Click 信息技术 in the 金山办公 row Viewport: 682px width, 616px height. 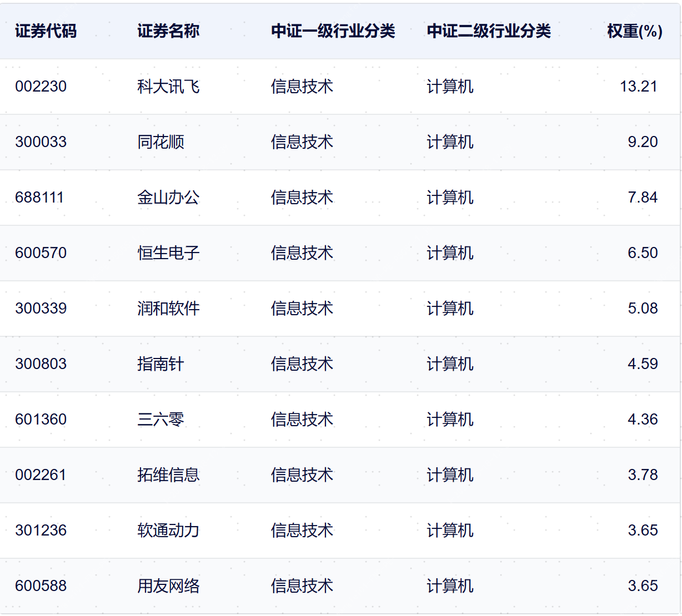(x=302, y=198)
